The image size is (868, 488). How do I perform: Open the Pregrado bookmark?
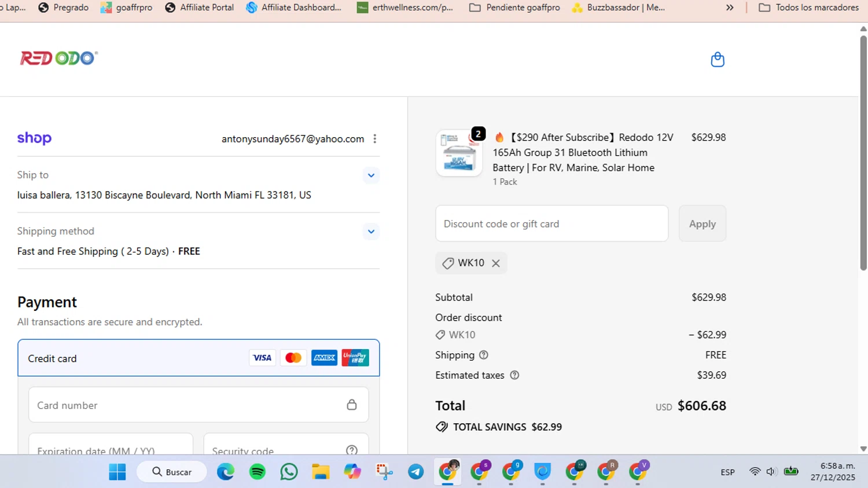point(64,8)
